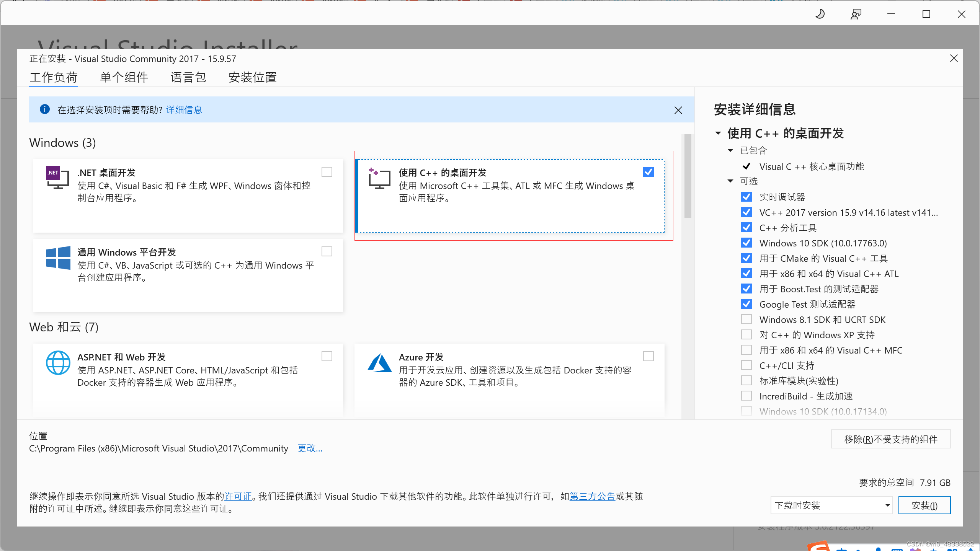Click 移除(R)不受支持的组件 button

(891, 439)
